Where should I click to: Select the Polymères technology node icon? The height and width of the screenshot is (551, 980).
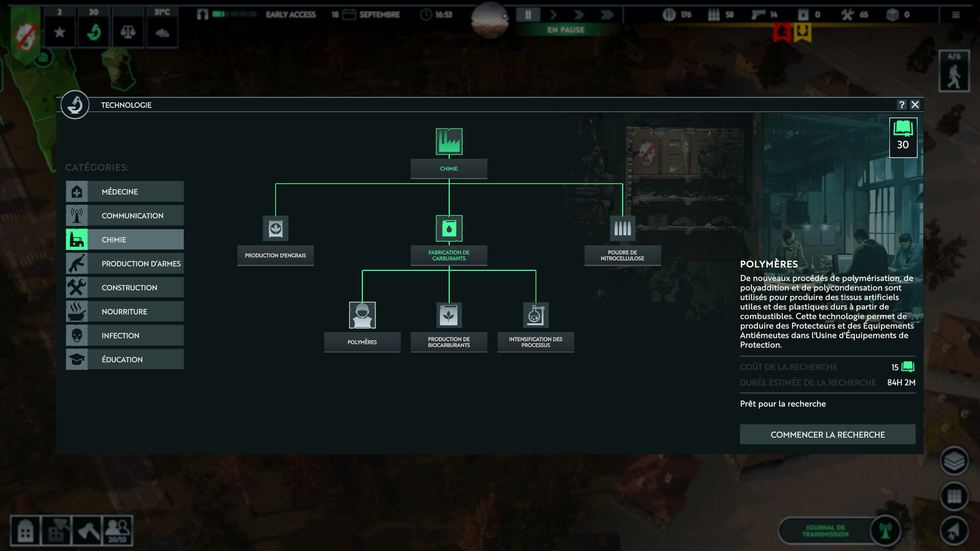(362, 315)
